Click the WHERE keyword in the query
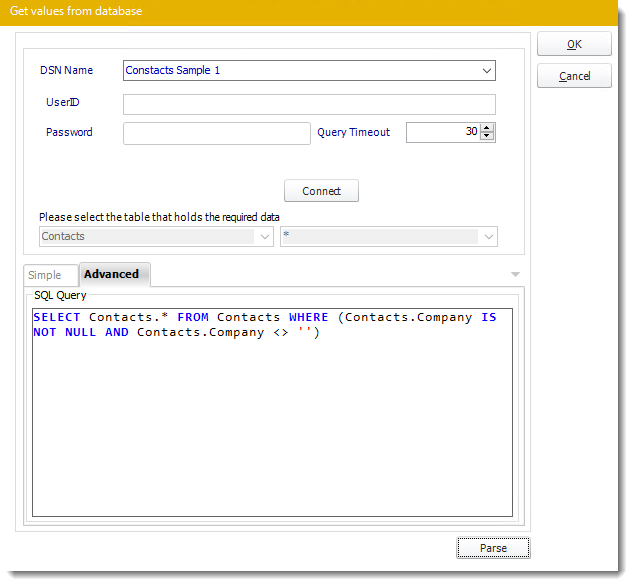The image size is (633, 586). pyautogui.click(x=308, y=317)
